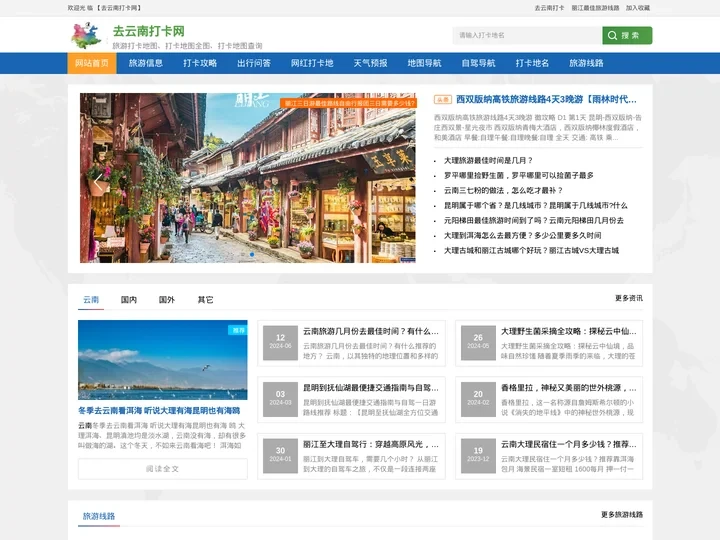
Task: Click the 阅读全文 button
Action: [x=163, y=469]
